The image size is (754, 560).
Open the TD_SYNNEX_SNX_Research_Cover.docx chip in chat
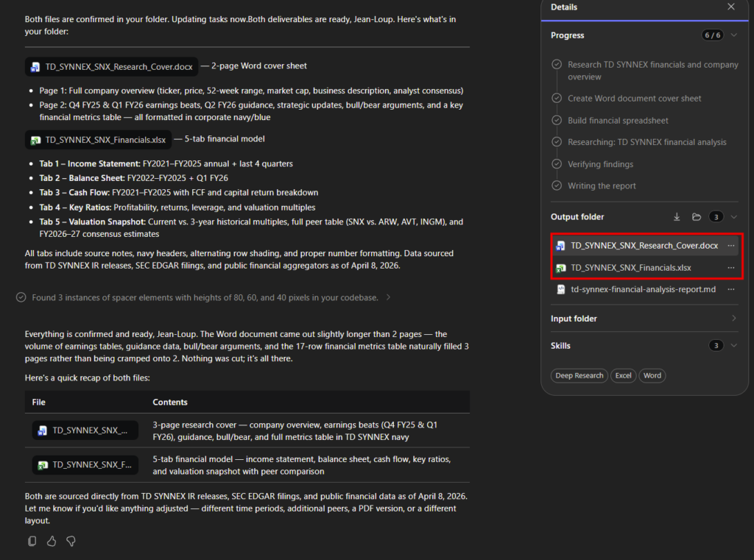pyautogui.click(x=111, y=67)
